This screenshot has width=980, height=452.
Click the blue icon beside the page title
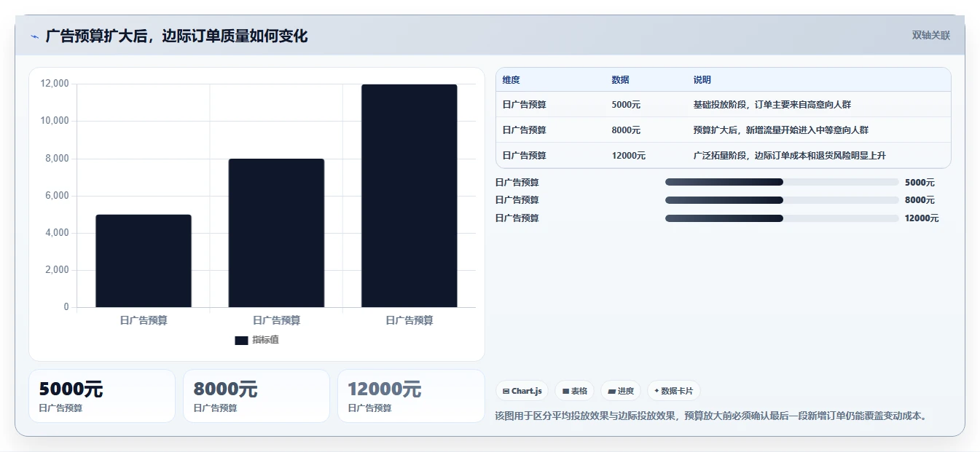tap(34, 36)
